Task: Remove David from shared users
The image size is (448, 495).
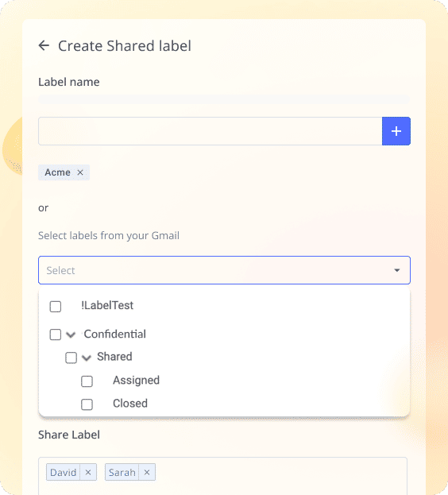Action: tap(88, 472)
